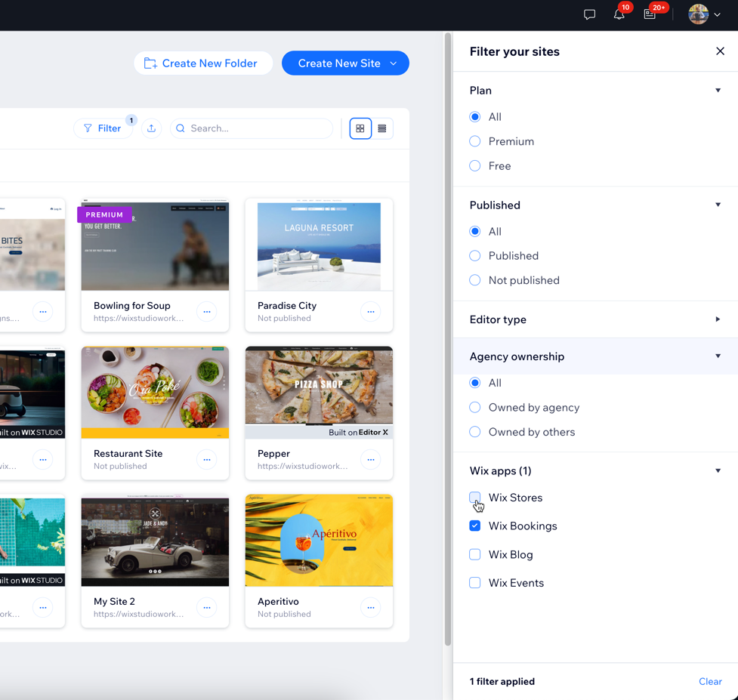This screenshot has width=738, height=700.
Task: Open more actions for Restaurant Site
Action: (207, 460)
